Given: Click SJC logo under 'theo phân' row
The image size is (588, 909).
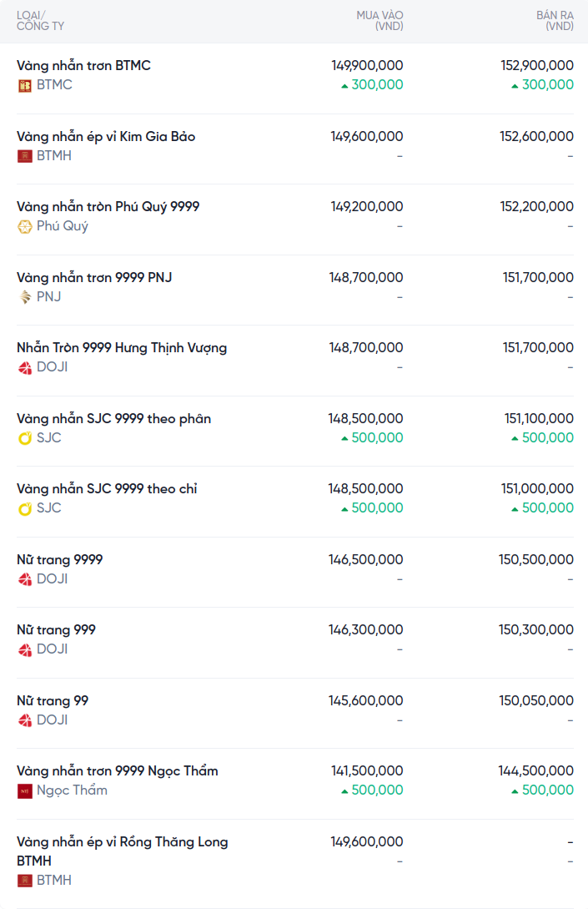Looking at the screenshot, I should 25,438.
